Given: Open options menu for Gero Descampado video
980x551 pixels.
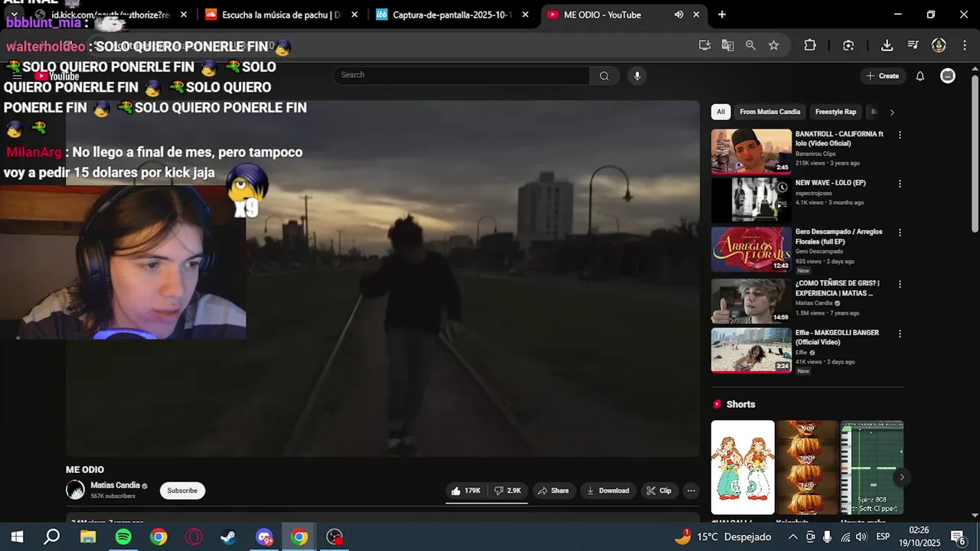Looking at the screenshot, I should pyautogui.click(x=900, y=233).
